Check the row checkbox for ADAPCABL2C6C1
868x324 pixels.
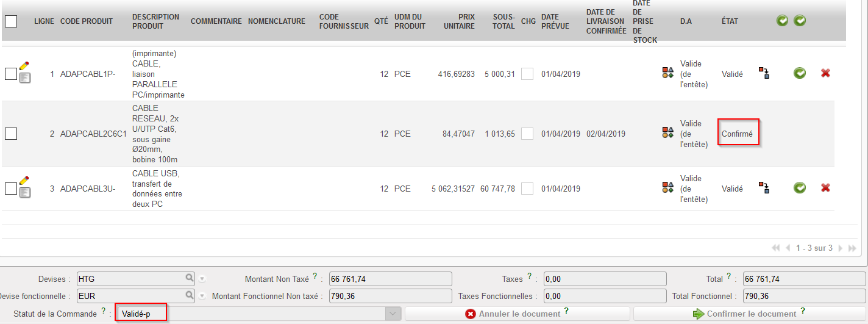[x=11, y=134]
